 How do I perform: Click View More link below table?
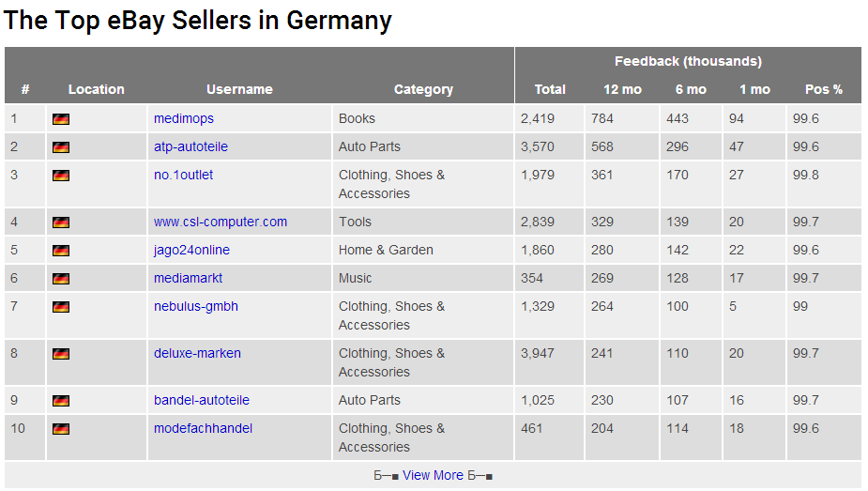[x=433, y=475]
